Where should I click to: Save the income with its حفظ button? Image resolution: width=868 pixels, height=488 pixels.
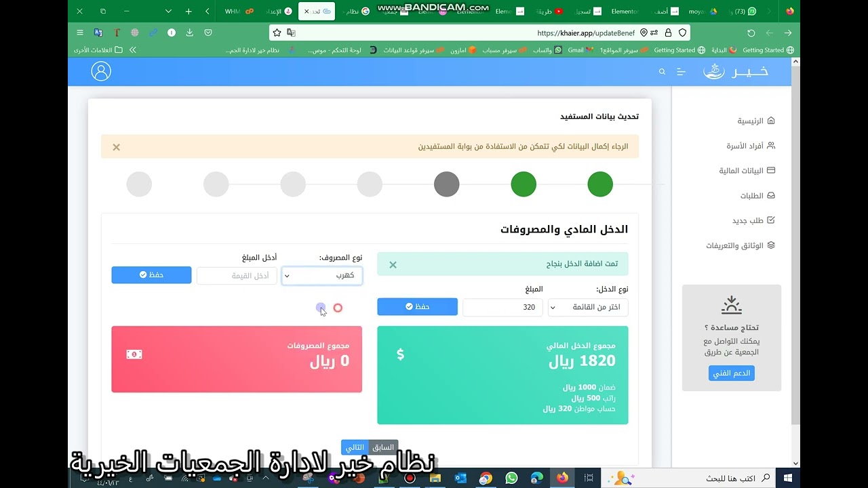tap(418, 306)
